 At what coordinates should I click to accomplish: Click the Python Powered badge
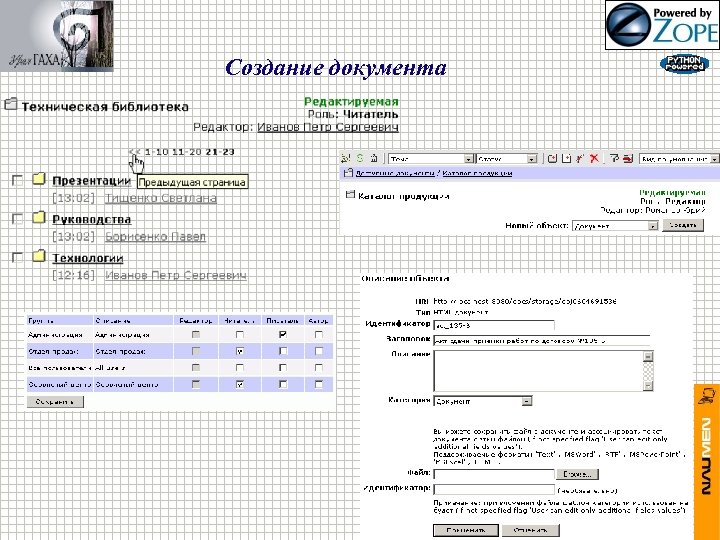[684, 64]
